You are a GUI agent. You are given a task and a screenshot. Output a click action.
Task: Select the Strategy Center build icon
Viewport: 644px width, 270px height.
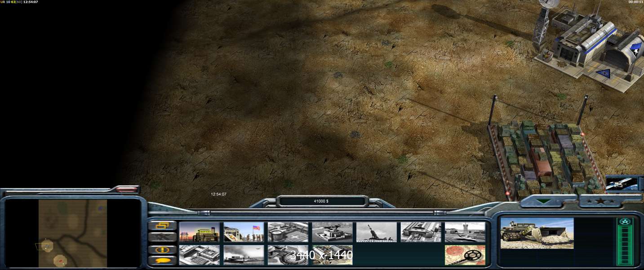(199, 255)
